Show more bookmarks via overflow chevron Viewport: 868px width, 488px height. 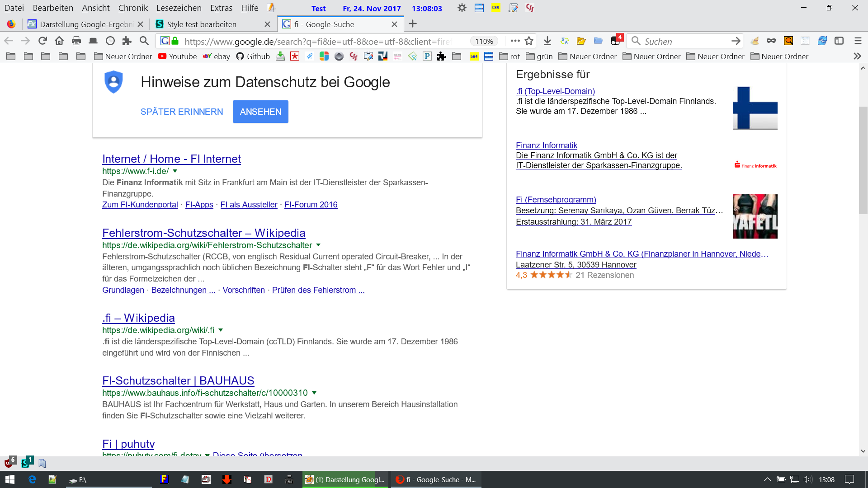[x=857, y=56]
